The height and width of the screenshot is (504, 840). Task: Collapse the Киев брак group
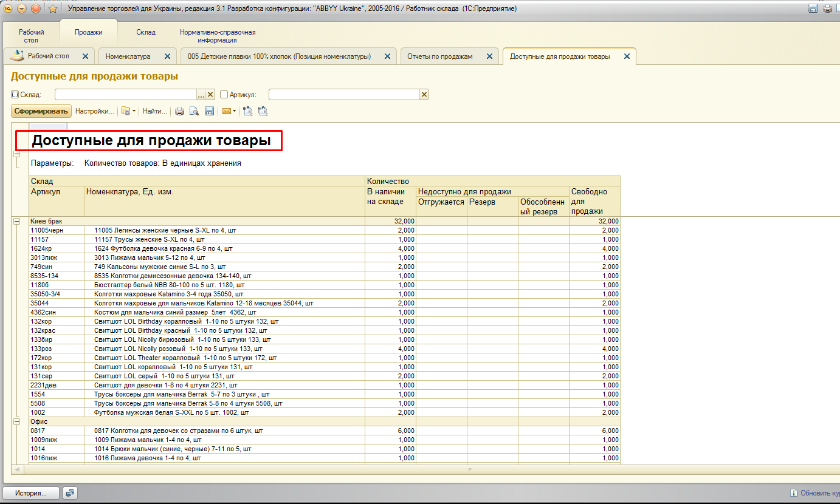click(16, 222)
